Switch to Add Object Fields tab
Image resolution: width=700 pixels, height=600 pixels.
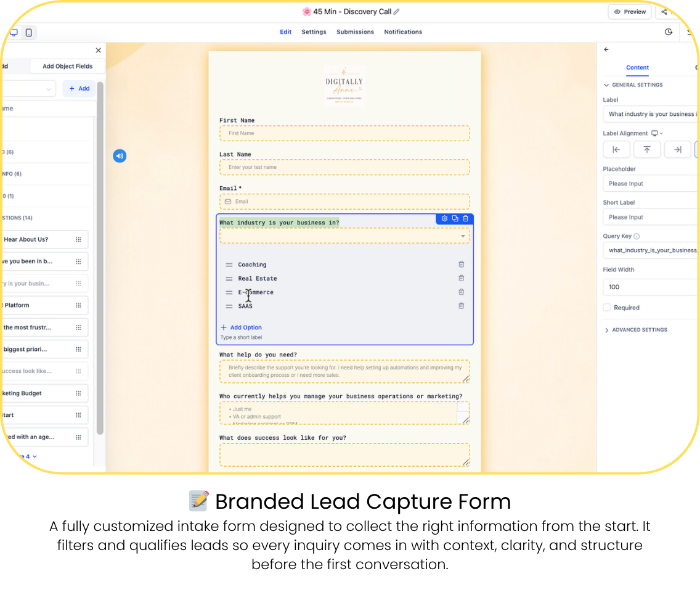click(67, 66)
